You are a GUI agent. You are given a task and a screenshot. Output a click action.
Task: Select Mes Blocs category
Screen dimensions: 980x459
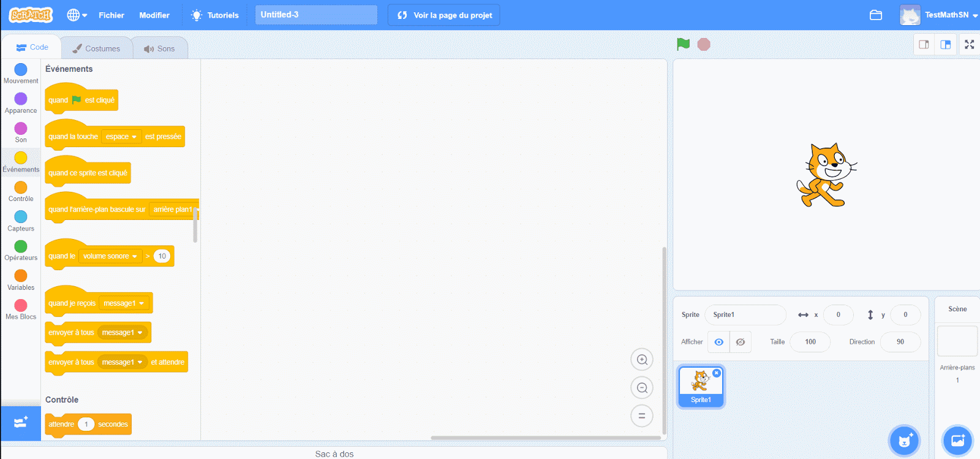click(21, 309)
